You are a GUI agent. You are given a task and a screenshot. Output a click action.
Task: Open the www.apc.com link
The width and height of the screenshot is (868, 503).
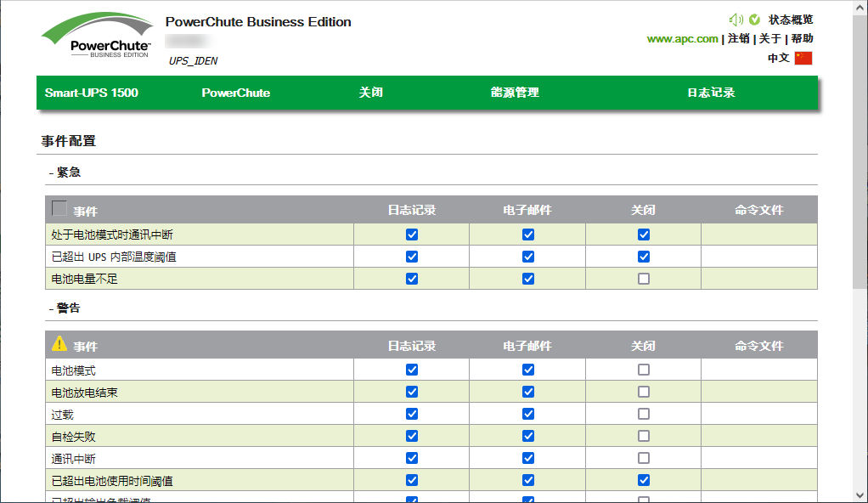682,38
